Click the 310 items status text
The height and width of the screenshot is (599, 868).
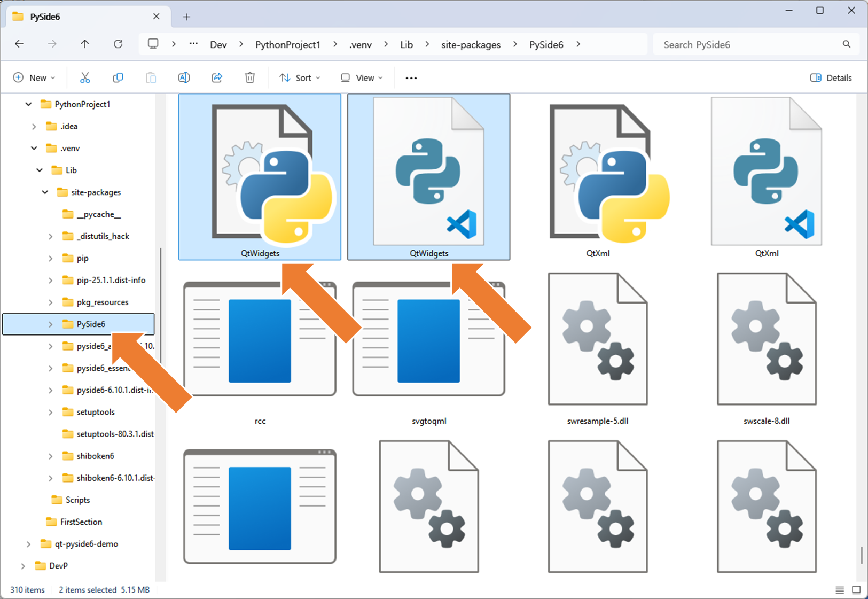[27, 590]
